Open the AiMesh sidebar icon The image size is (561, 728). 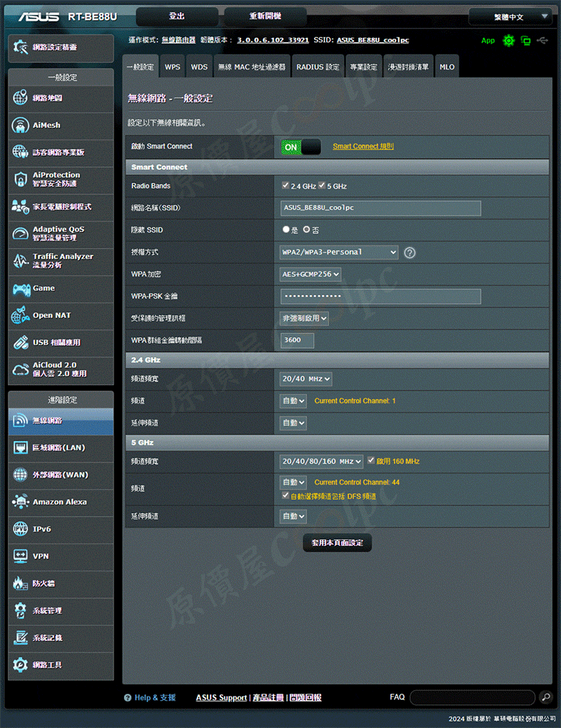tap(20, 125)
